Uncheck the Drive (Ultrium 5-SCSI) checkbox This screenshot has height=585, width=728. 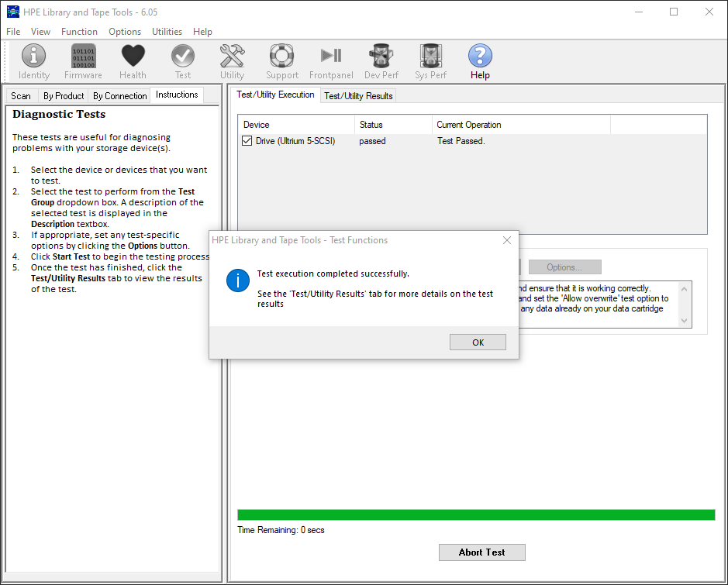(247, 140)
